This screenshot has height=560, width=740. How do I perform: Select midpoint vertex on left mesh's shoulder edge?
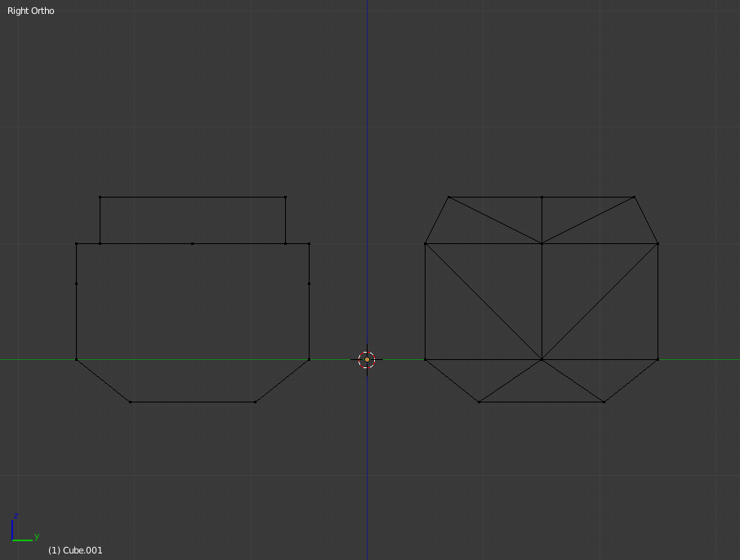pyautogui.click(x=192, y=243)
